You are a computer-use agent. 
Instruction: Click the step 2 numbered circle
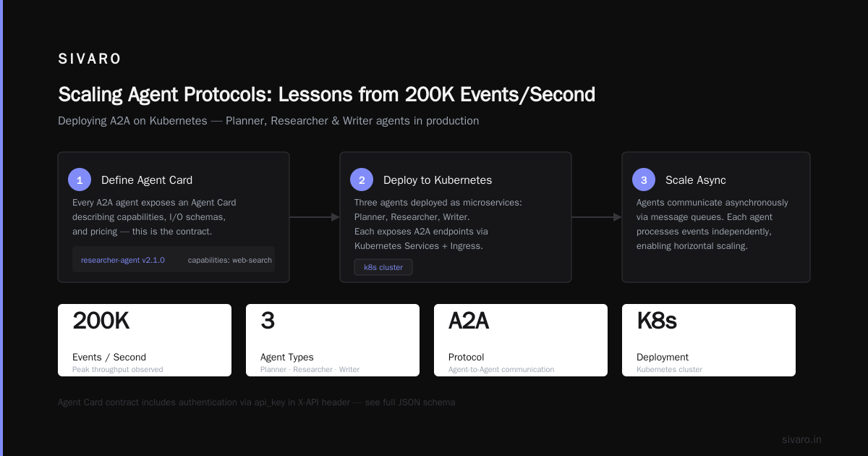click(x=362, y=180)
